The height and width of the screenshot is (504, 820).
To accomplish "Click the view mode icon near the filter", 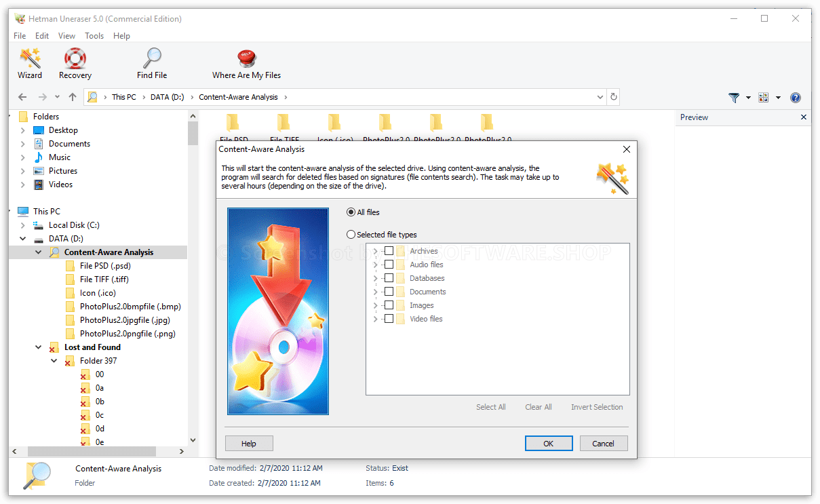I will (x=764, y=97).
